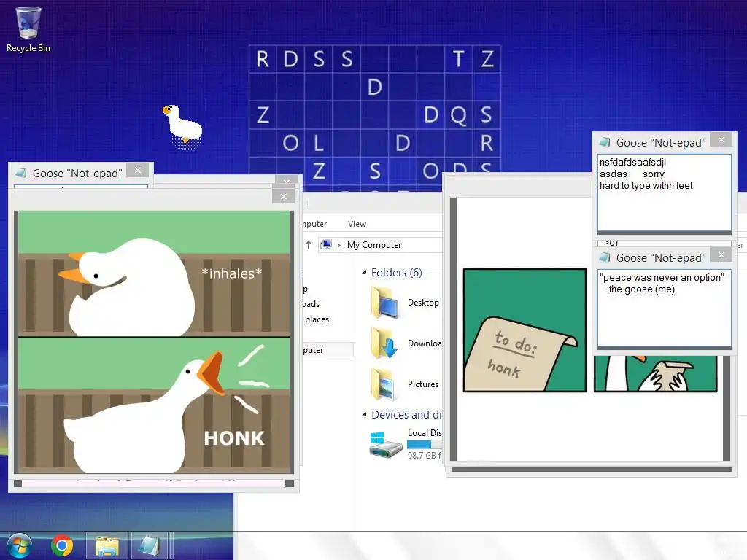Open the Pictures folder icon
747x560 pixels.
click(x=383, y=384)
